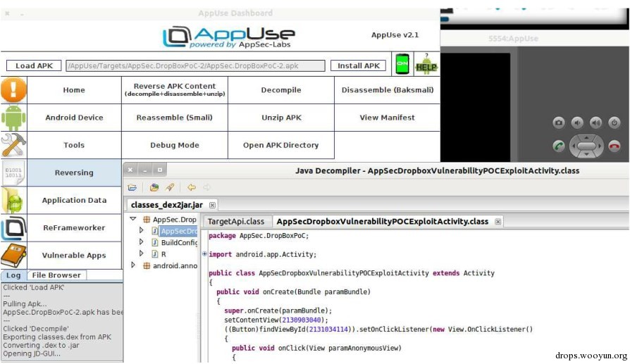
Task: Click the JD-GUI open file folder icon
Action: pyautogui.click(x=132, y=187)
